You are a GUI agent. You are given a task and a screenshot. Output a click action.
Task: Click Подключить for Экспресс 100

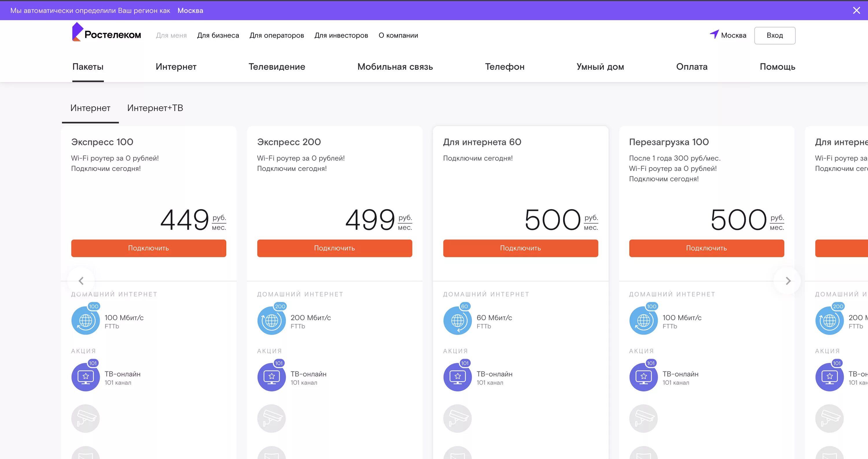click(x=149, y=248)
